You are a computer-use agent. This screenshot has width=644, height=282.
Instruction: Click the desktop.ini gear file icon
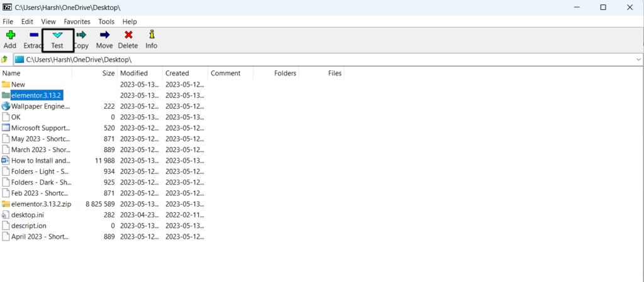pos(6,215)
